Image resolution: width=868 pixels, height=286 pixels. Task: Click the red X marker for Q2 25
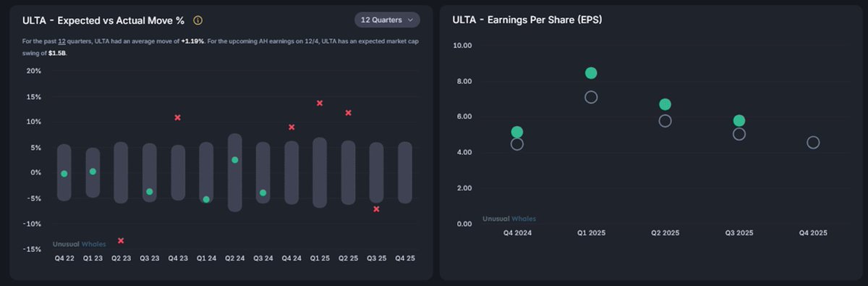[348, 113]
